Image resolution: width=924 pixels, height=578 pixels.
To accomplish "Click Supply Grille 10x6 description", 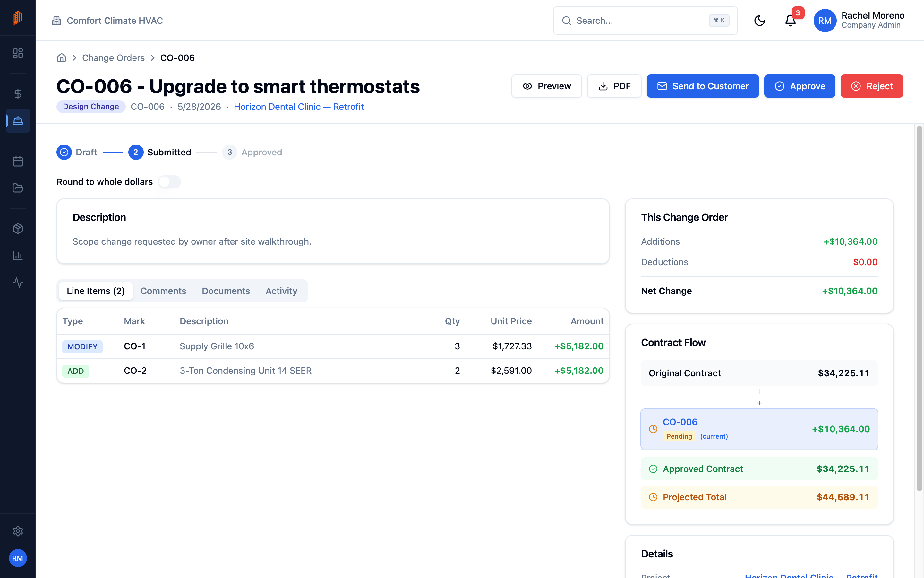I will pyautogui.click(x=217, y=346).
